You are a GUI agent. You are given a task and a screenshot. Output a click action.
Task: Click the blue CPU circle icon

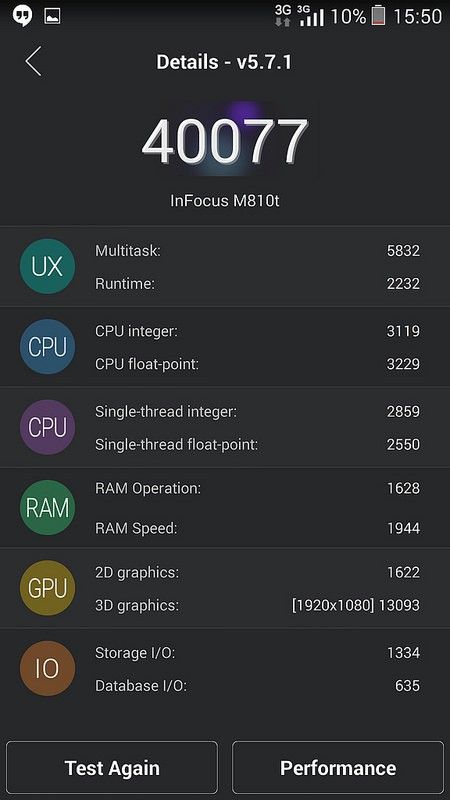pos(47,347)
